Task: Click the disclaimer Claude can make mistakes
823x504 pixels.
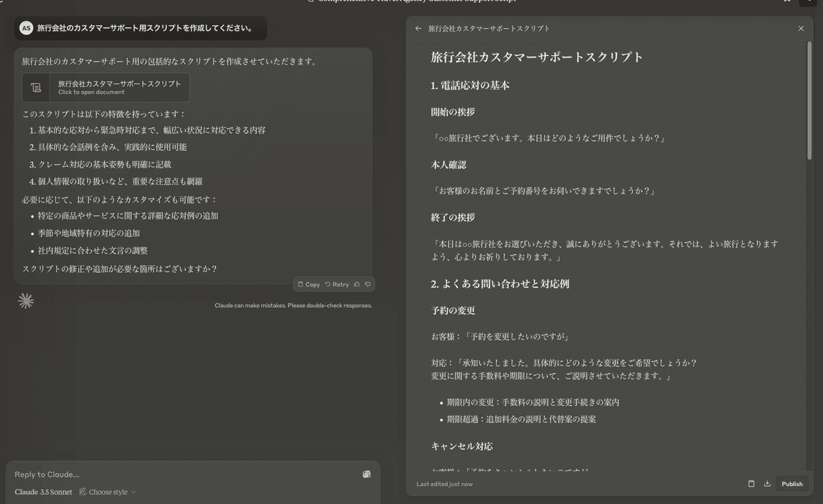Action: pos(294,305)
